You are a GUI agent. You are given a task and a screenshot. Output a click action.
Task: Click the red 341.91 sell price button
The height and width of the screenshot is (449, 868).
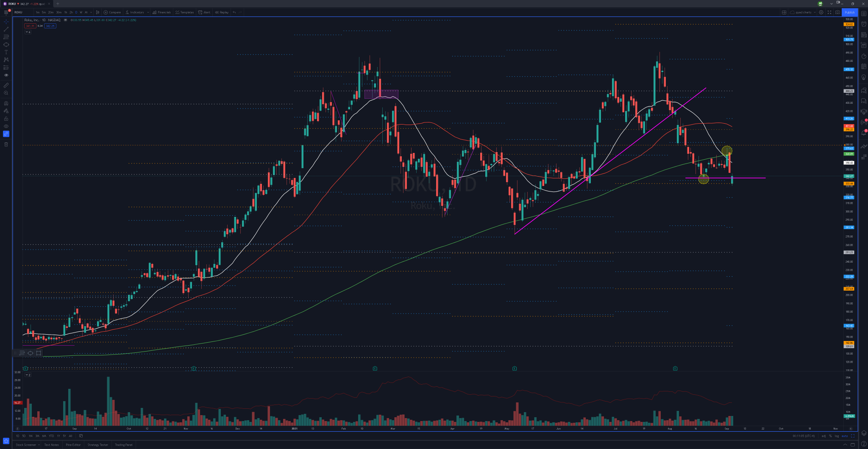[30, 26]
